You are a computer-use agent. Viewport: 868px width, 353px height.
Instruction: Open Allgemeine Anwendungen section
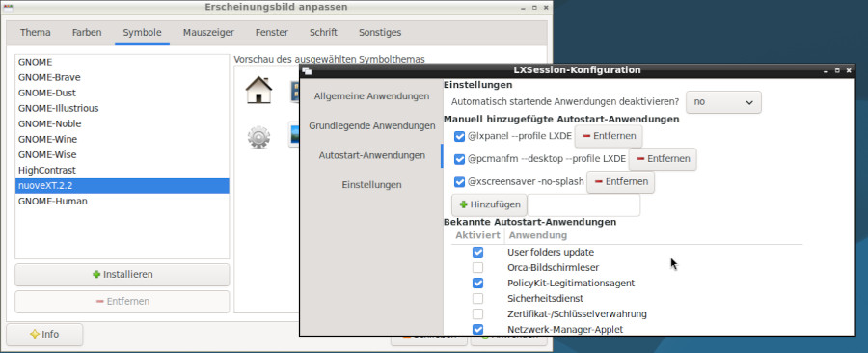click(371, 96)
